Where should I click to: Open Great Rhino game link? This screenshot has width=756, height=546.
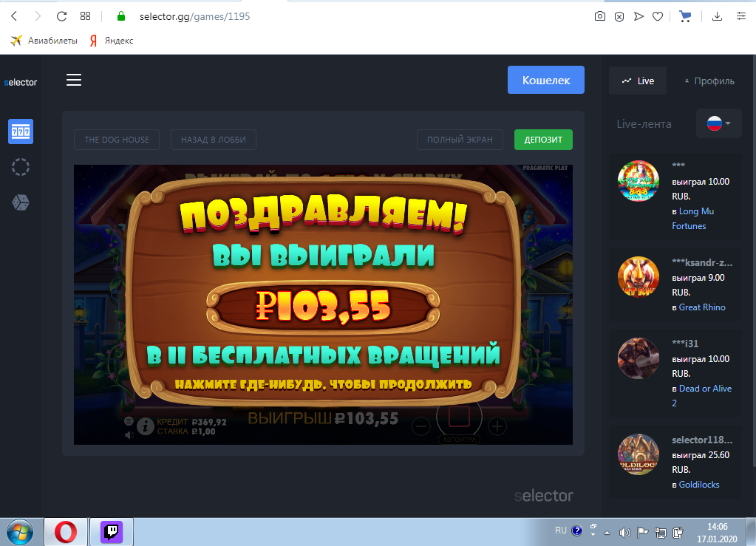pos(702,307)
